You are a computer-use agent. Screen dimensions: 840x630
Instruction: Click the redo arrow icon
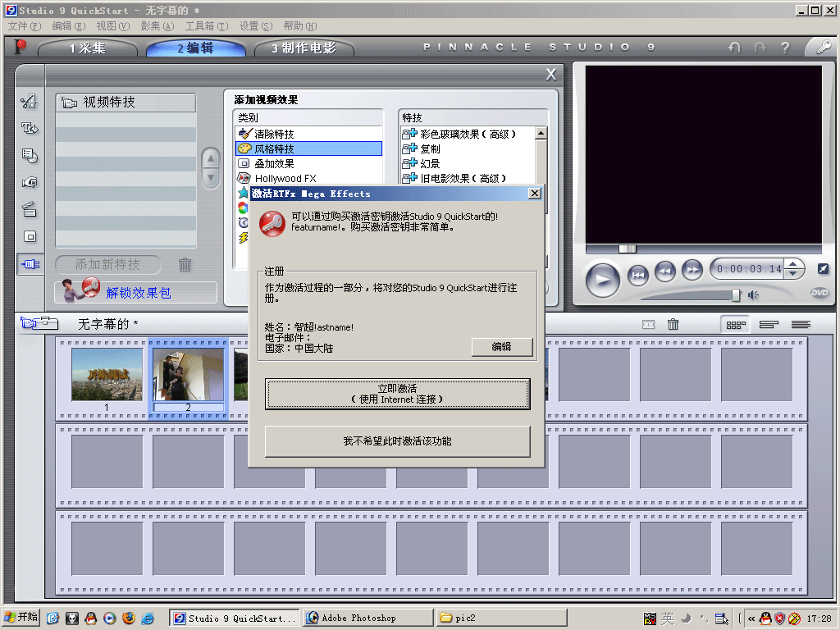coord(760,48)
